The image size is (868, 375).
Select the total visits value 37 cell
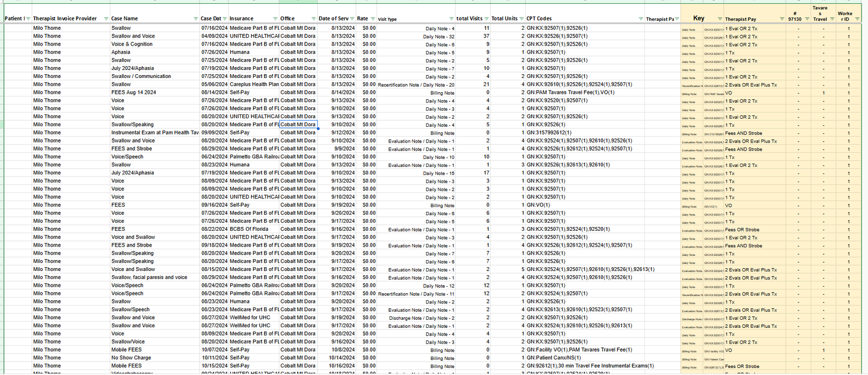point(473,36)
